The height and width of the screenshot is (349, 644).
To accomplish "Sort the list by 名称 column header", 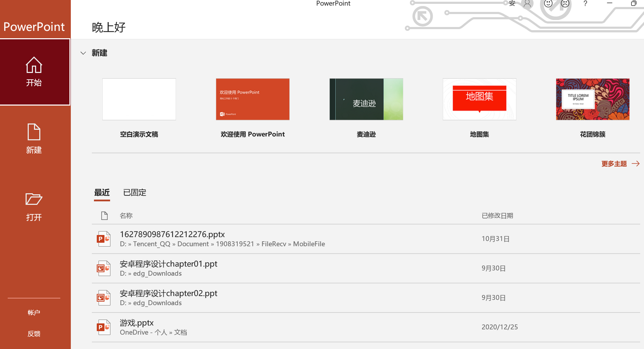I will (126, 216).
